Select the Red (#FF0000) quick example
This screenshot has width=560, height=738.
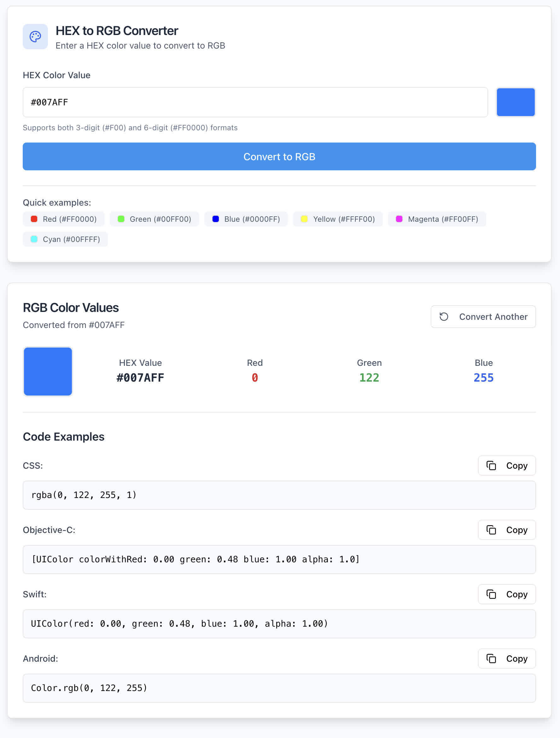[x=64, y=219]
